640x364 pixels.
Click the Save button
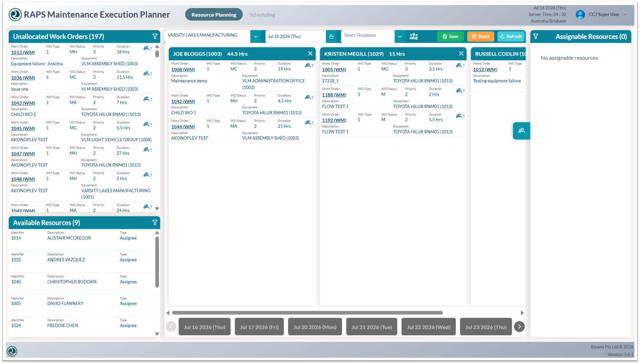tap(450, 36)
